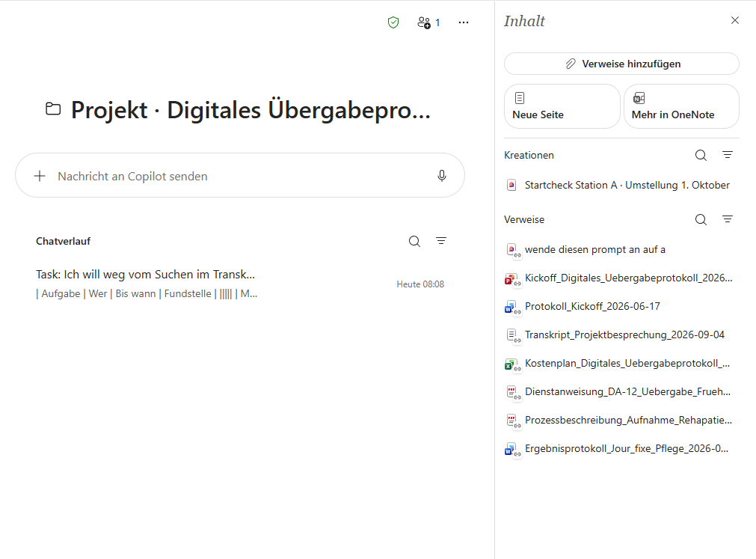
Task: Click the OneNote icon in Mehr in OneNote
Action: click(x=639, y=98)
